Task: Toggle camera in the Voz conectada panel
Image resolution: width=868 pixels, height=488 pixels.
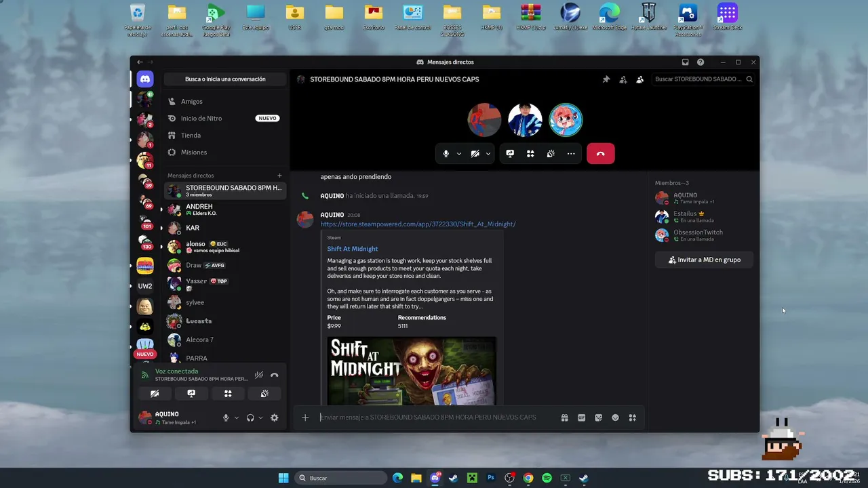Action: point(155,394)
